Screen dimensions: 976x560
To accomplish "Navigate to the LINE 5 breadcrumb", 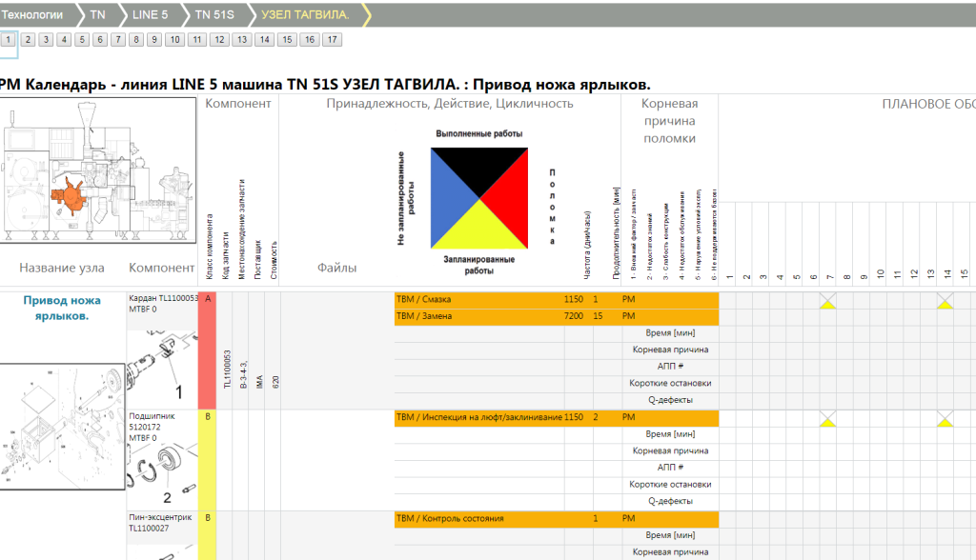I will coord(150,14).
